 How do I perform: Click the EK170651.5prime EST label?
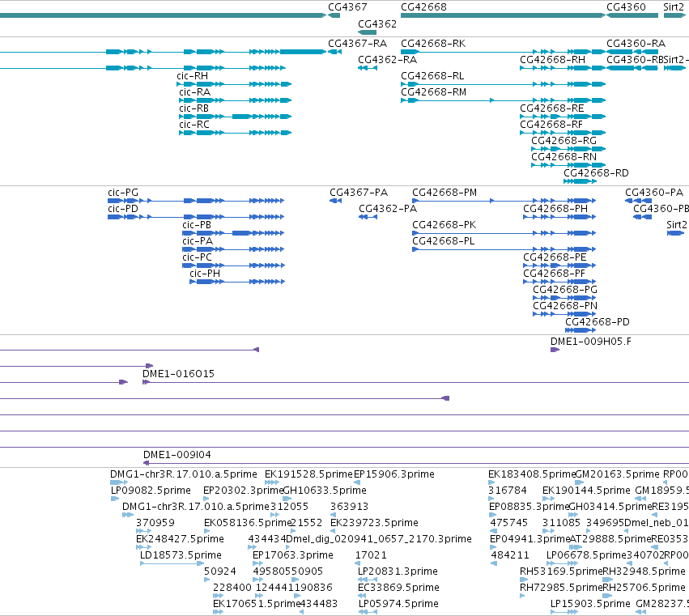257,604
